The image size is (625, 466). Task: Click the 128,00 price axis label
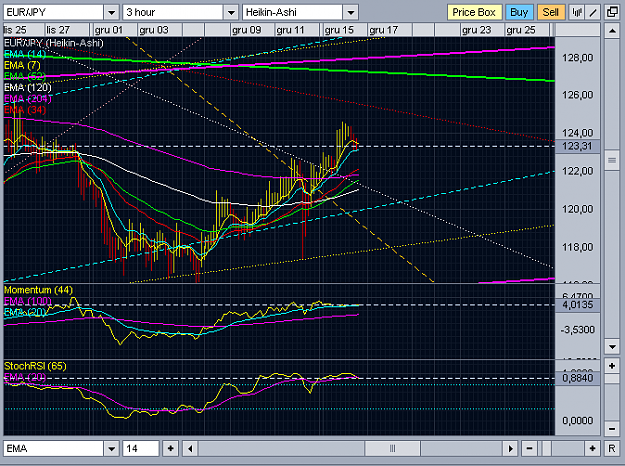tap(578, 58)
